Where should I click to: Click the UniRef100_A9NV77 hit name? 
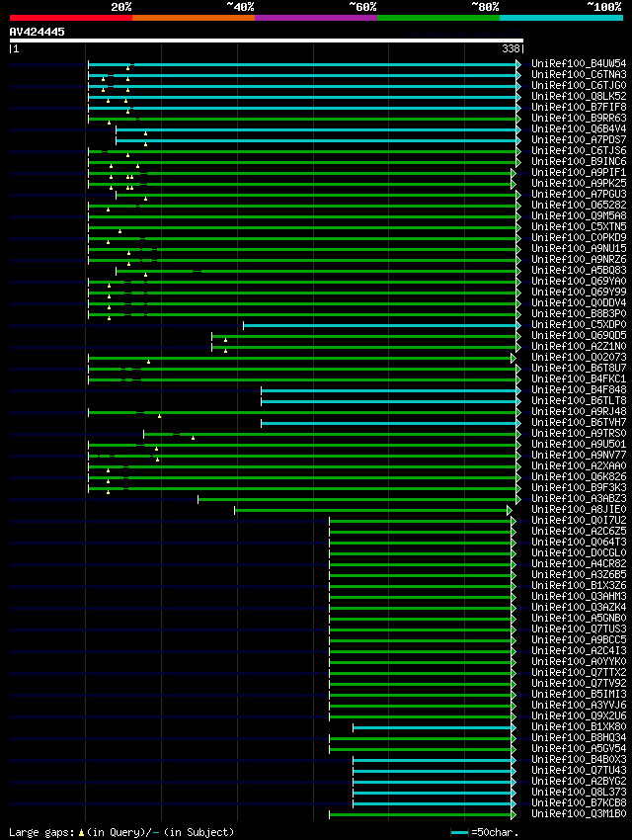click(x=579, y=455)
